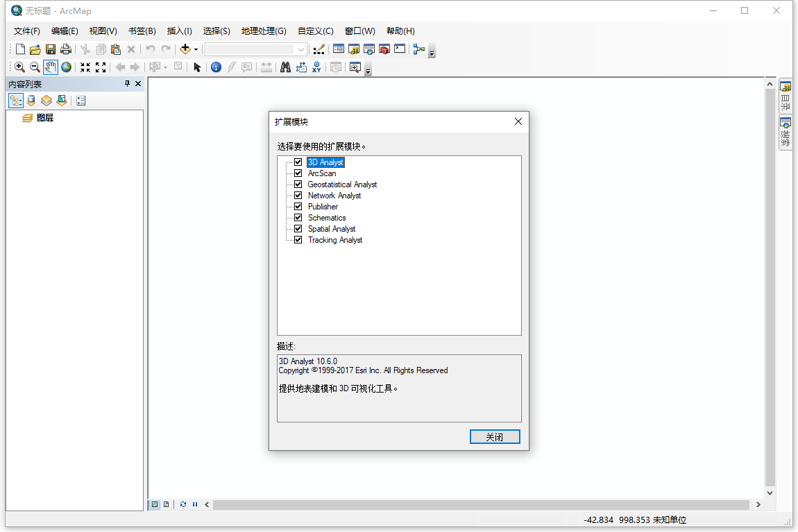
Task: Click the 关闭 button in dialog
Action: 495,437
